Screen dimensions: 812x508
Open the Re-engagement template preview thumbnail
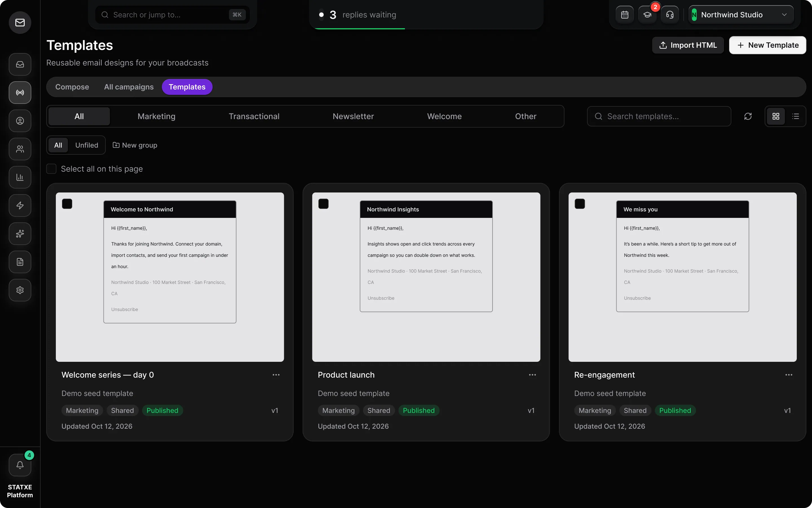(x=683, y=277)
